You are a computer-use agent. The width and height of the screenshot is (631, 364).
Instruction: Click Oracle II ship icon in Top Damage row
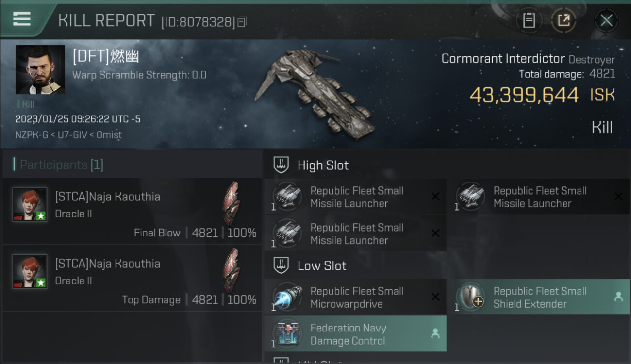(x=231, y=270)
